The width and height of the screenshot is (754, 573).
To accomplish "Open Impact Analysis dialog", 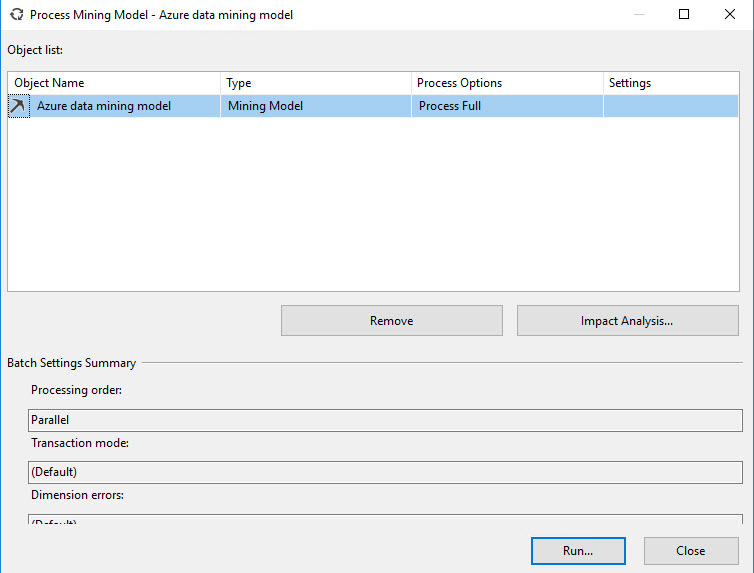I will click(628, 321).
